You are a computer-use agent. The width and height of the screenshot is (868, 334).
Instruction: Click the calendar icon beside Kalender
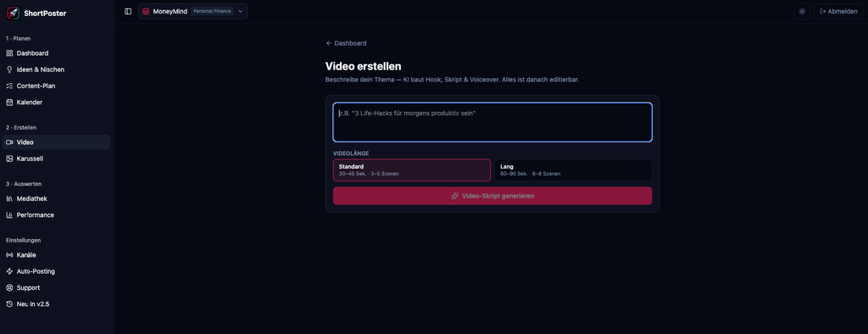pos(9,103)
